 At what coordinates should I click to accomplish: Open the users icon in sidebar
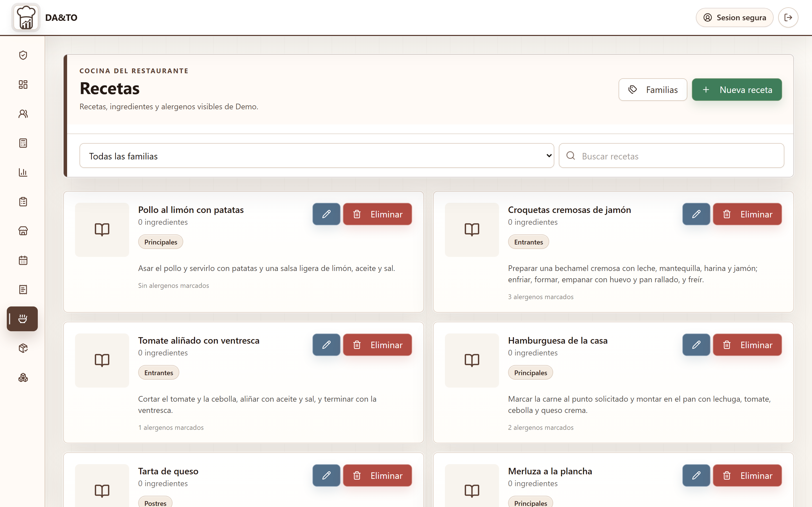[x=23, y=114]
